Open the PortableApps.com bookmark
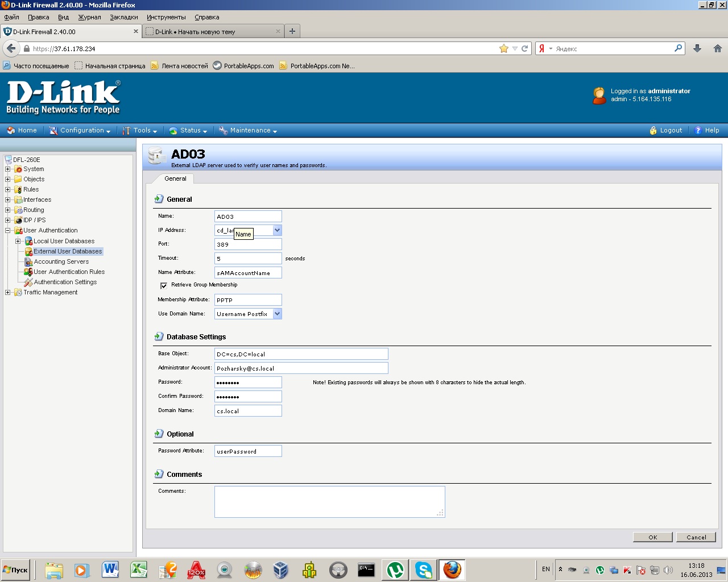This screenshot has width=728, height=582. tap(243, 66)
